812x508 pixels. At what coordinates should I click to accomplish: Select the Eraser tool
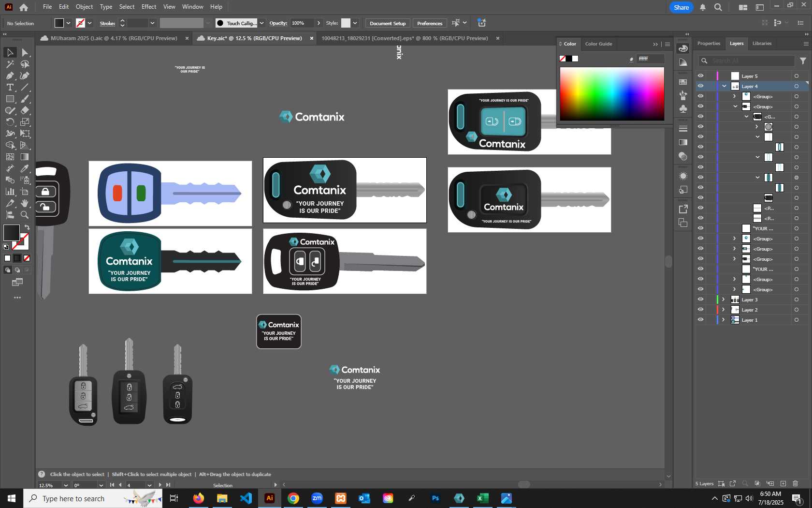[25, 110]
